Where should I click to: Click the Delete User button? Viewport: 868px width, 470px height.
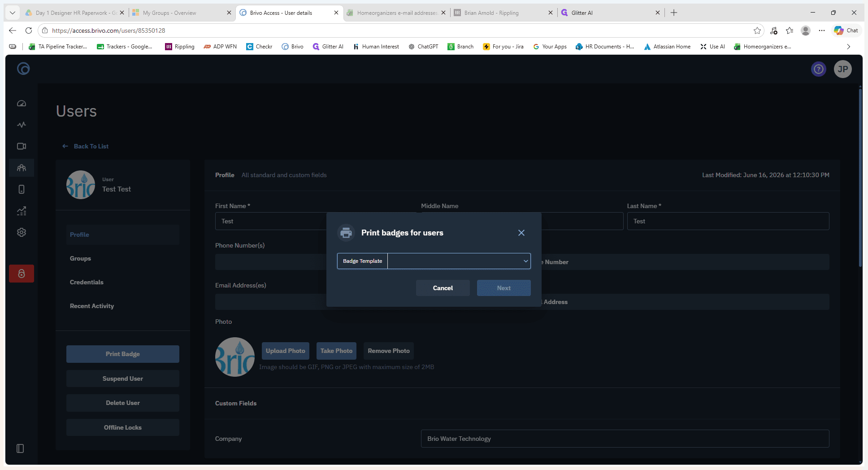(123, 403)
